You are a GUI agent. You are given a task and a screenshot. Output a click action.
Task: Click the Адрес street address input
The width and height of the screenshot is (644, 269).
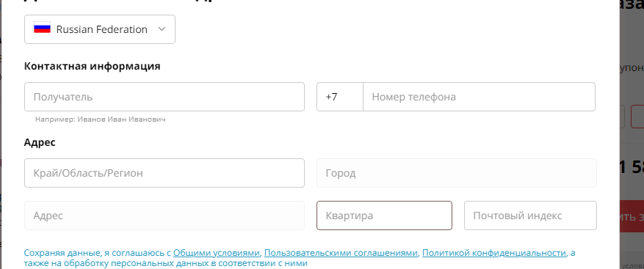coord(164,215)
